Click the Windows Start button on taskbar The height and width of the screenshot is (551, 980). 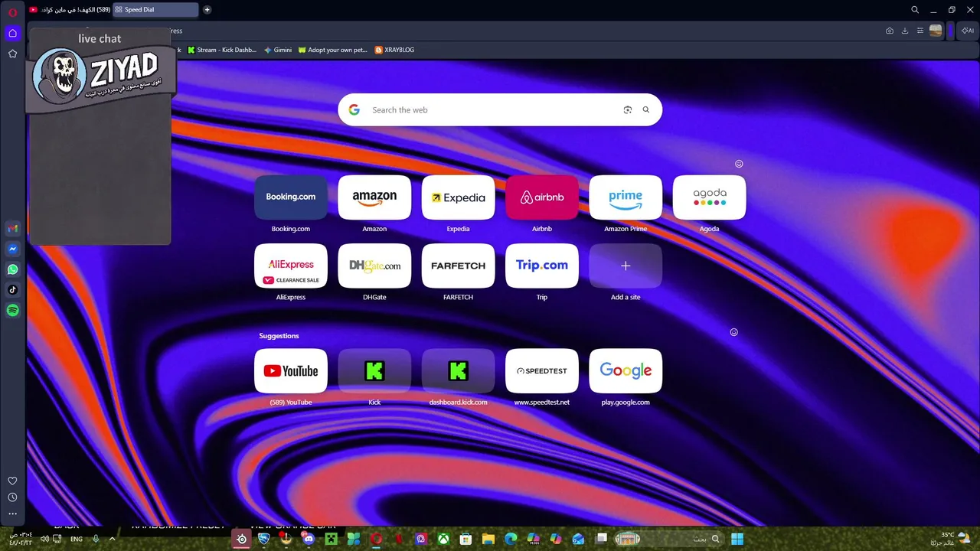point(737,539)
